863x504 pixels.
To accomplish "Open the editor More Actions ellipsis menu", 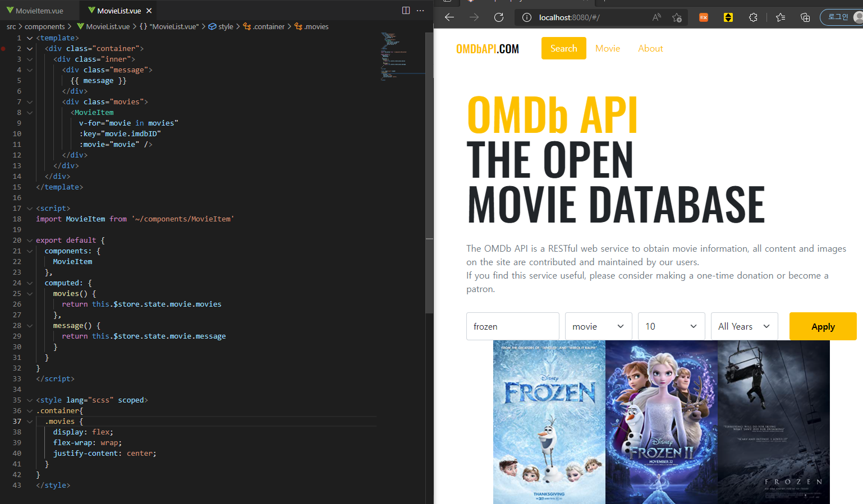I will [x=420, y=11].
